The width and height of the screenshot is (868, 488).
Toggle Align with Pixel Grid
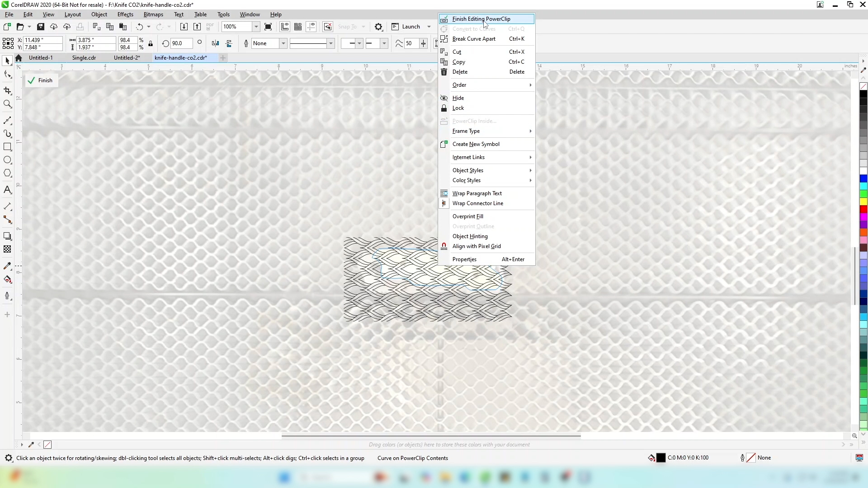(x=476, y=246)
